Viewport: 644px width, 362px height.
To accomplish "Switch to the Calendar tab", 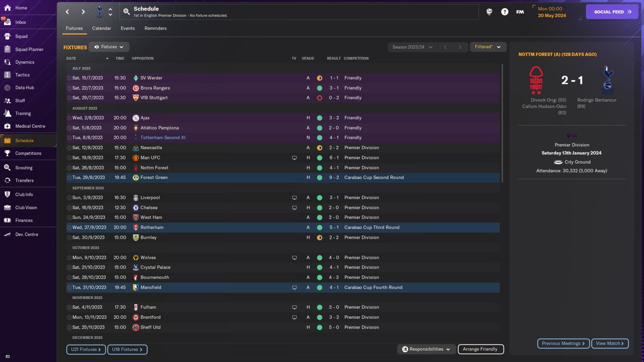I will (x=102, y=28).
